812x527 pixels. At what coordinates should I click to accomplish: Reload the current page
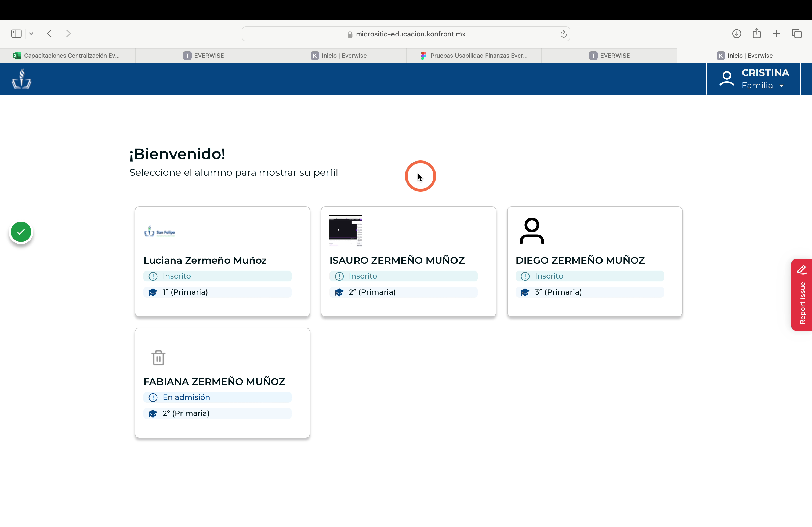click(x=563, y=34)
